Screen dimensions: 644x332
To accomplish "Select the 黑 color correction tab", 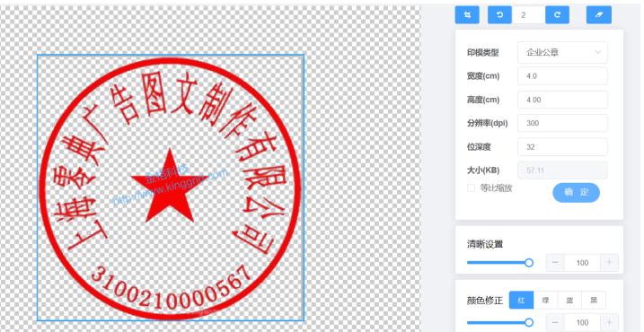I will [x=594, y=300].
